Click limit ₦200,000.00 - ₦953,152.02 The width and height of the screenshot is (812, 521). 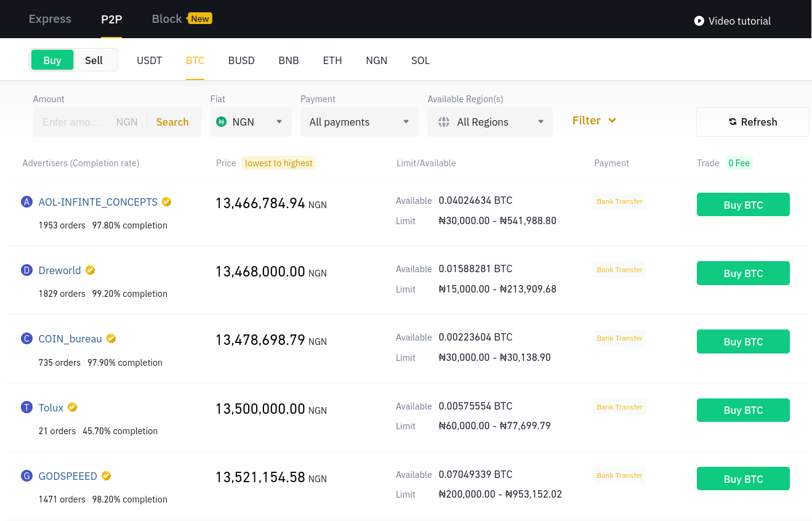(x=500, y=494)
